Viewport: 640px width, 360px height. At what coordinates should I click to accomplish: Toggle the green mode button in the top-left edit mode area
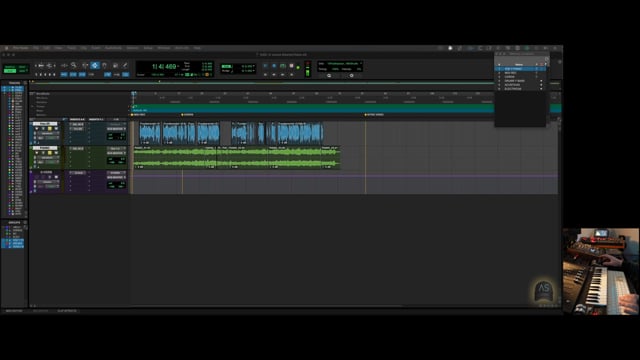[x=10, y=71]
